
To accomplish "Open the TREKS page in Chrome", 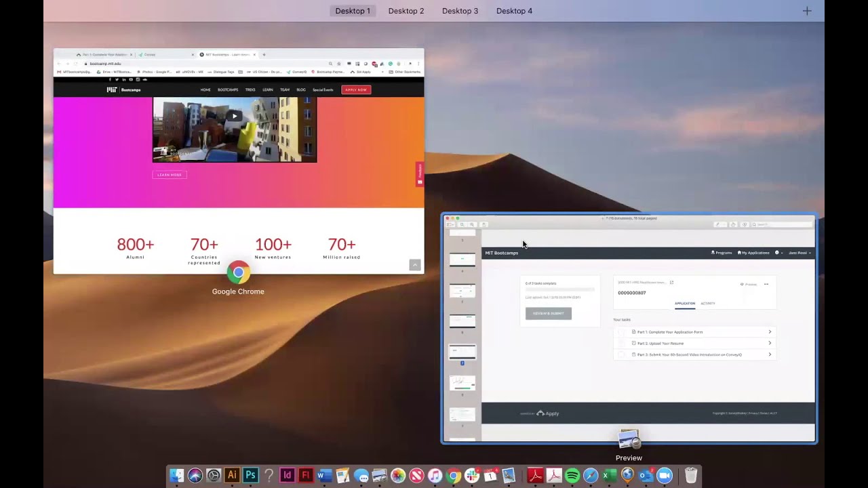I will (x=250, y=89).
